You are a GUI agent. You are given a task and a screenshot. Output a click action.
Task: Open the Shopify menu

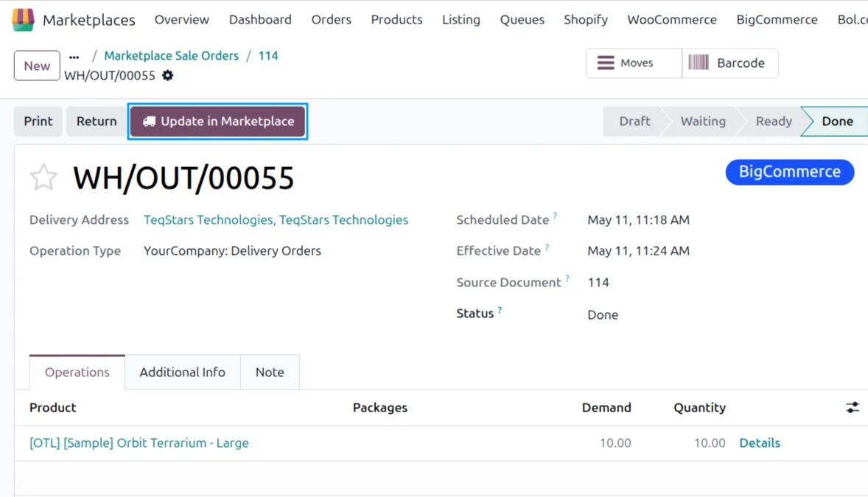pos(586,20)
